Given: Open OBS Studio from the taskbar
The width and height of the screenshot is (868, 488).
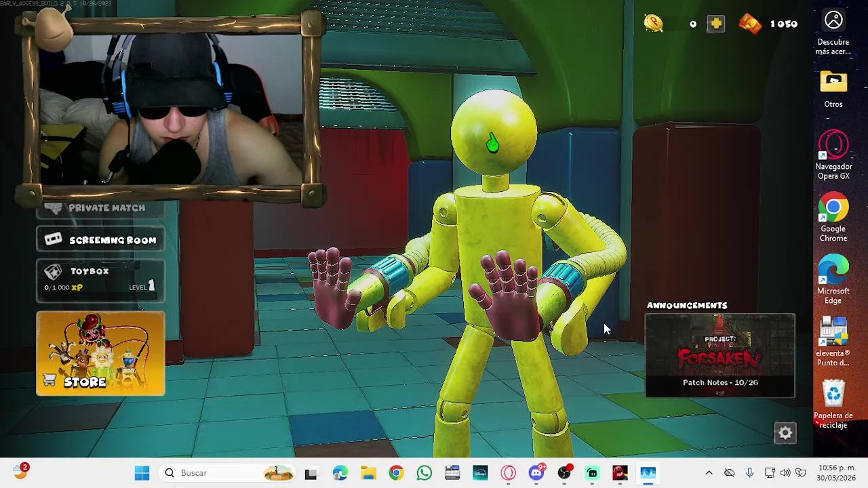Looking at the screenshot, I should (x=564, y=473).
